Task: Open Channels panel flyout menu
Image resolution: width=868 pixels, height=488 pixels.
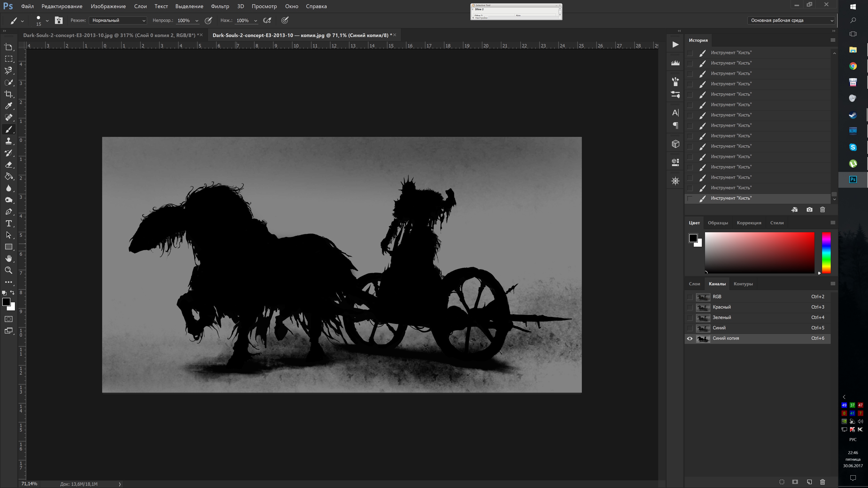Action: click(x=833, y=284)
